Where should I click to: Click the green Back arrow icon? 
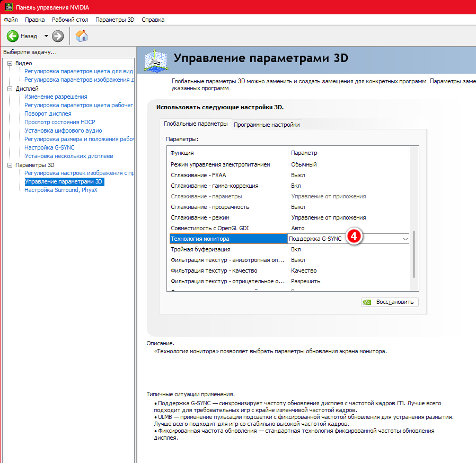[x=13, y=36]
